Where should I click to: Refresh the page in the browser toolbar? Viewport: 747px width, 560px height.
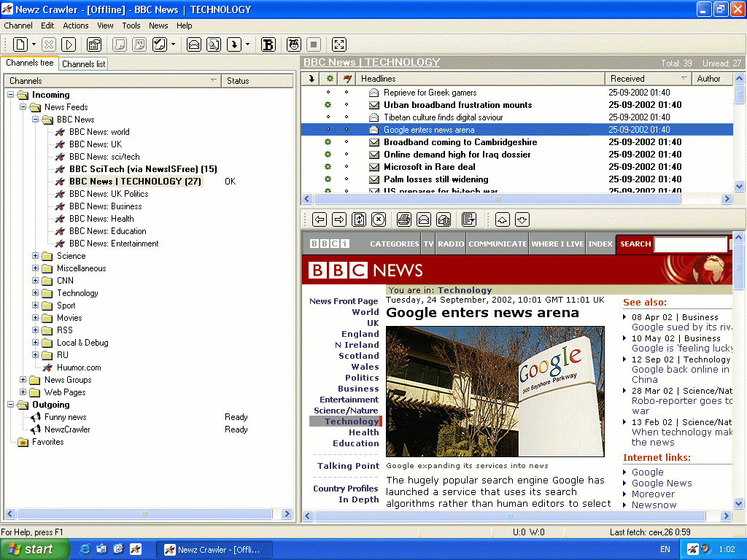click(x=359, y=219)
